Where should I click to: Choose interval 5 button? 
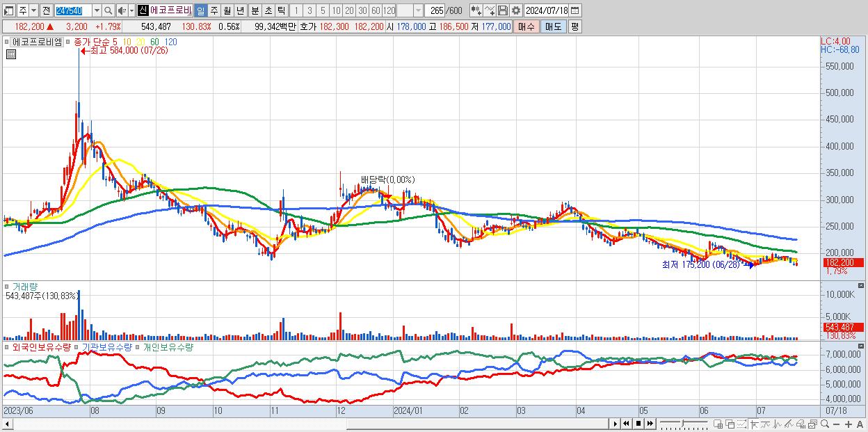[323, 10]
